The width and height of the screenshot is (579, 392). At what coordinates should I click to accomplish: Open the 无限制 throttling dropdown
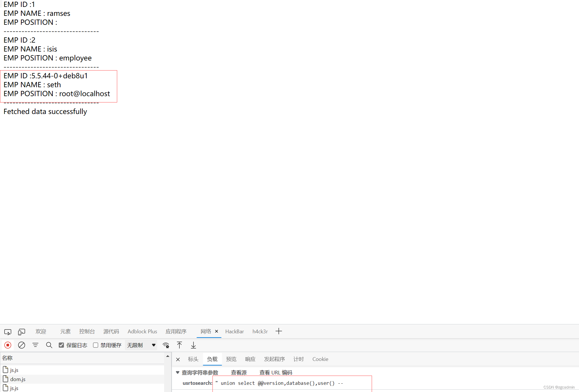141,345
